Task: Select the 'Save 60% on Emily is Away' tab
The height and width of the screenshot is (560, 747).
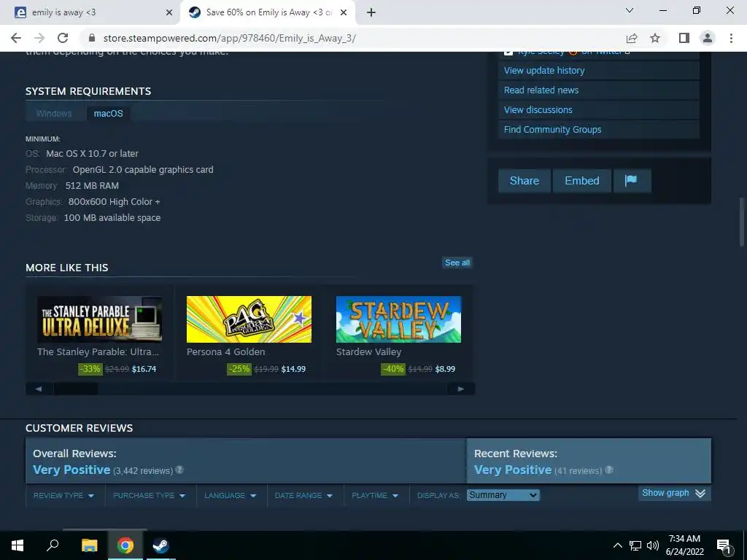Action: (268, 13)
